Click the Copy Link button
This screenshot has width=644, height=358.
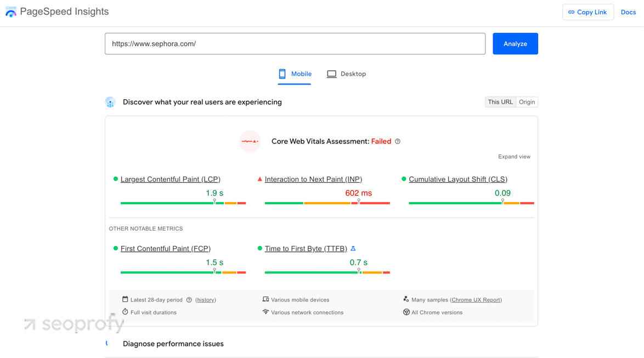[587, 12]
